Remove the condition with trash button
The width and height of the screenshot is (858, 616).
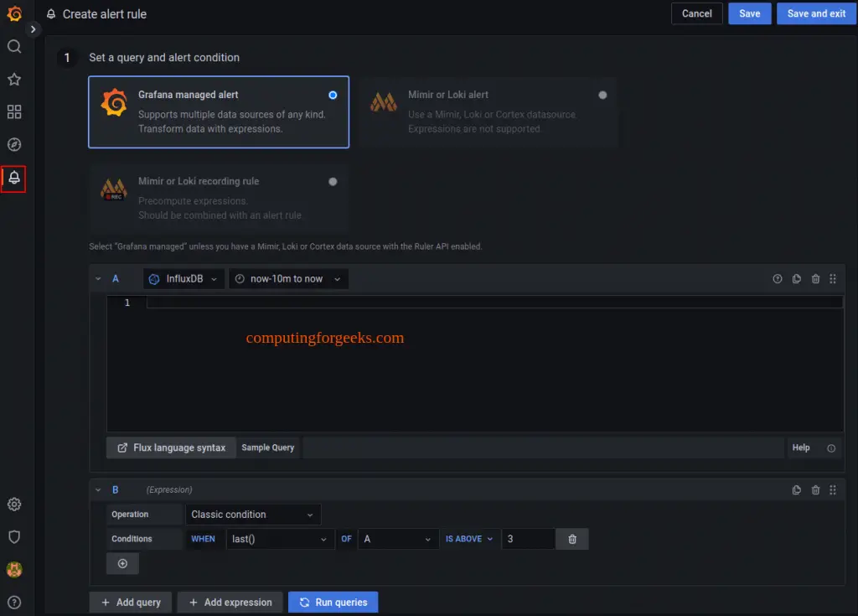click(571, 540)
